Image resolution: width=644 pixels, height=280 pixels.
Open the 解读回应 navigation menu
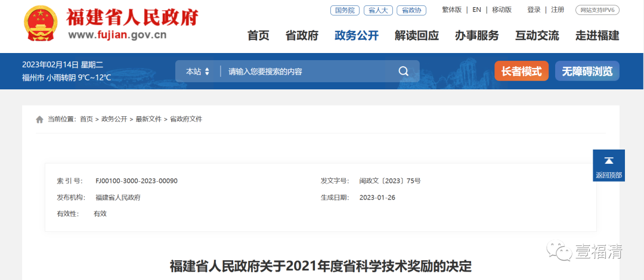416,36
